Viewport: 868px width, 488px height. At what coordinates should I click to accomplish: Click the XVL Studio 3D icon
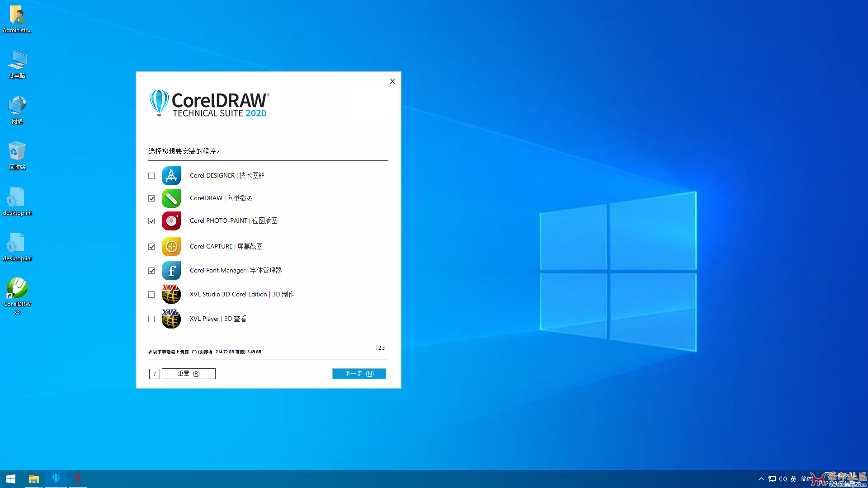171,295
